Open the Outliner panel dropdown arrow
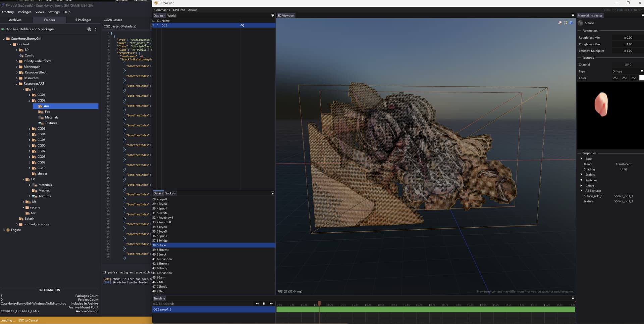The image size is (644, 324). coord(272,15)
